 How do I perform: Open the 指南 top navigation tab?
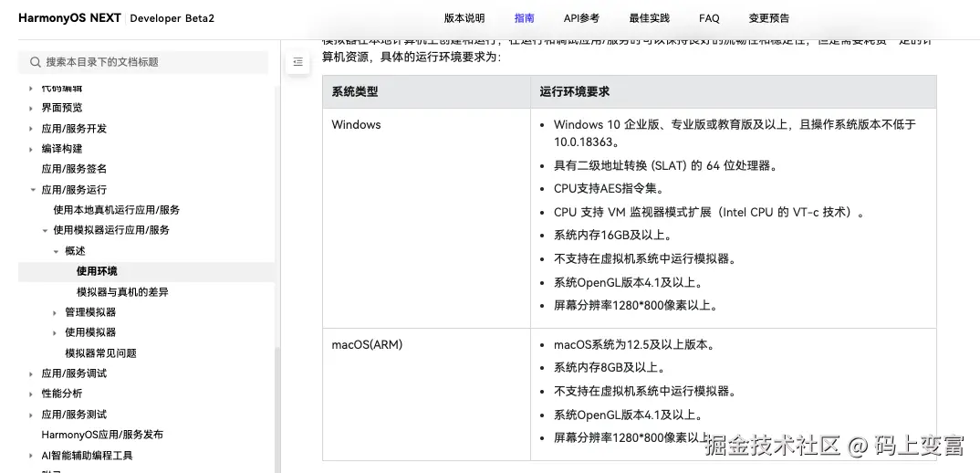point(524,18)
